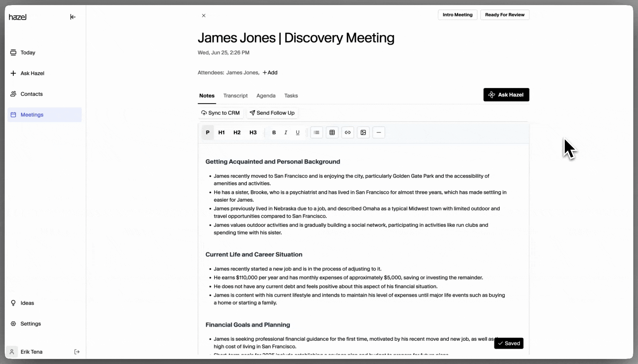
Task: Send a follow up email
Action: [272, 113]
